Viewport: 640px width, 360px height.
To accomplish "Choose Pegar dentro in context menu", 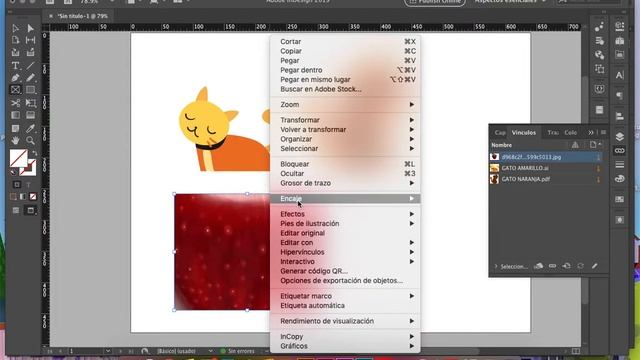I will click(x=345, y=70).
